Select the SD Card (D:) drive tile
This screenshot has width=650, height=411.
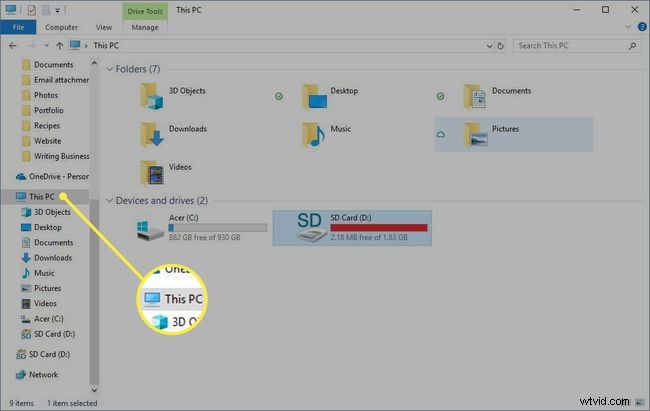pyautogui.click(x=352, y=228)
